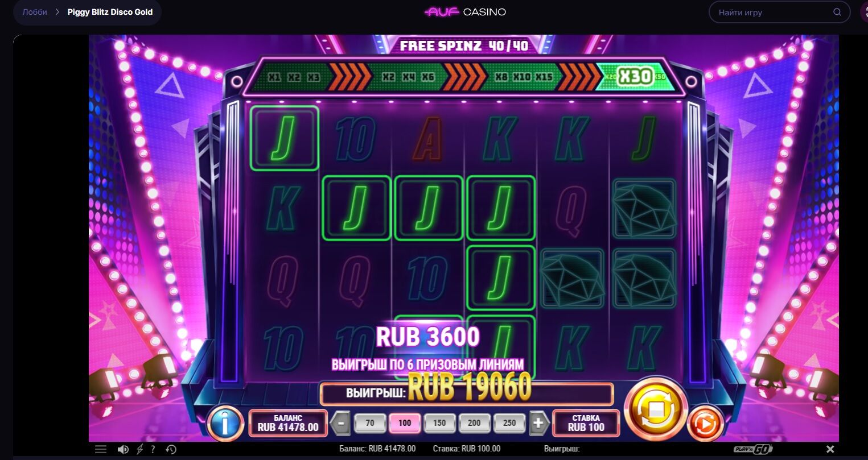This screenshot has height=460, width=868.
Task: Stop the spin with gold button
Action: pos(655,408)
